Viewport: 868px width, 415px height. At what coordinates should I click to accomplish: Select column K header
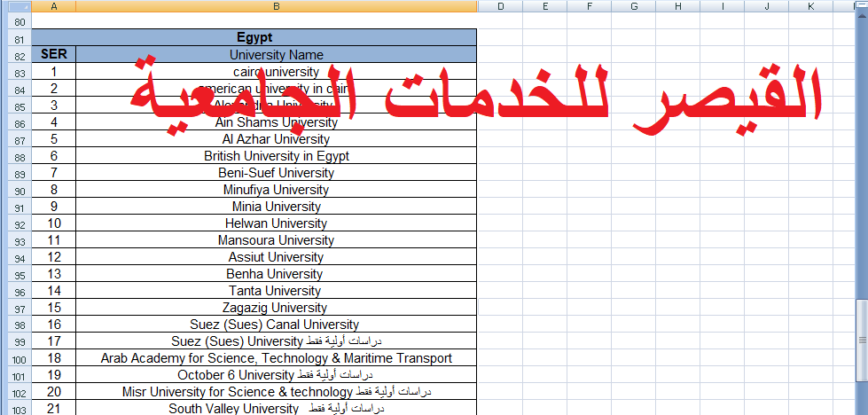pyautogui.click(x=811, y=6)
